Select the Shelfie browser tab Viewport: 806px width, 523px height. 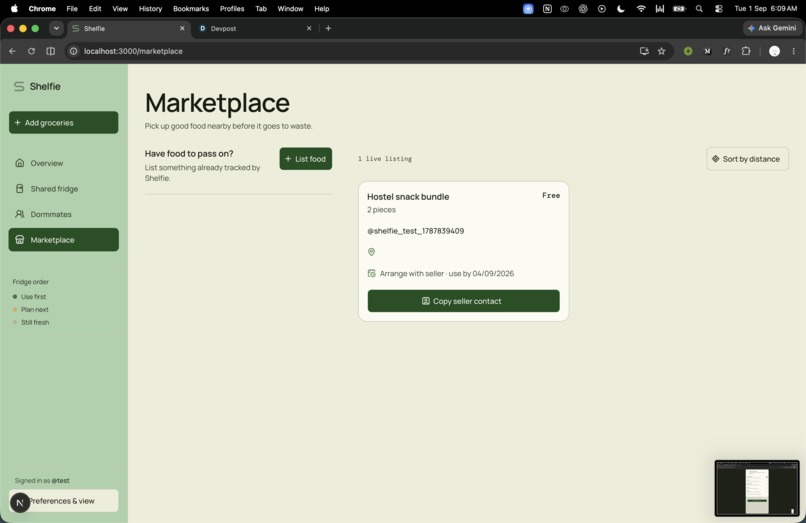coord(128,28)
